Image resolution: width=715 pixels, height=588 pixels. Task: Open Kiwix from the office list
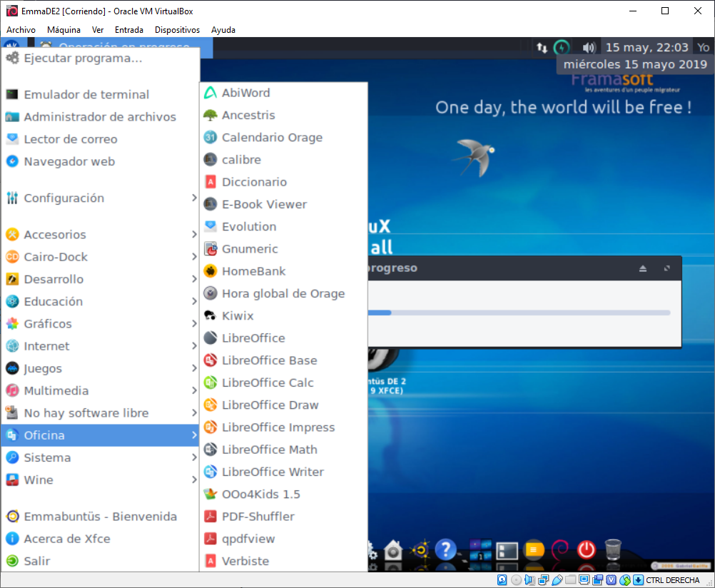[237, 316]
